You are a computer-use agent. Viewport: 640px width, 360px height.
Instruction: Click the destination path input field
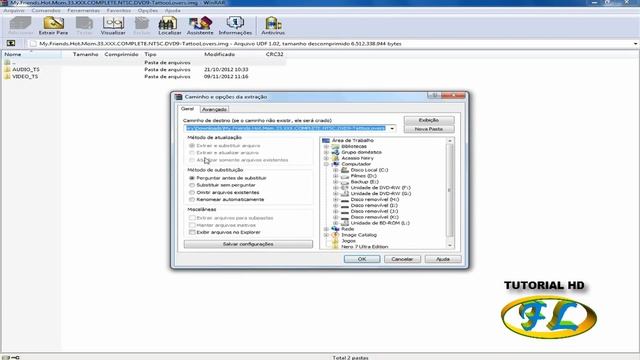coord(286,129)
